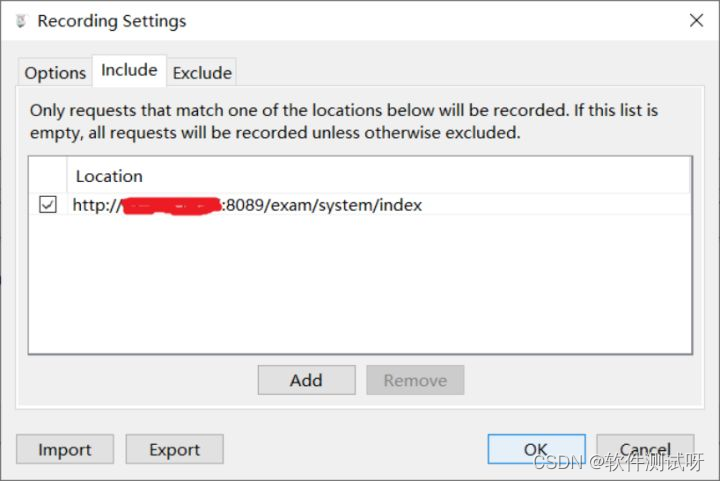Click the Export button

click(174, 450)
